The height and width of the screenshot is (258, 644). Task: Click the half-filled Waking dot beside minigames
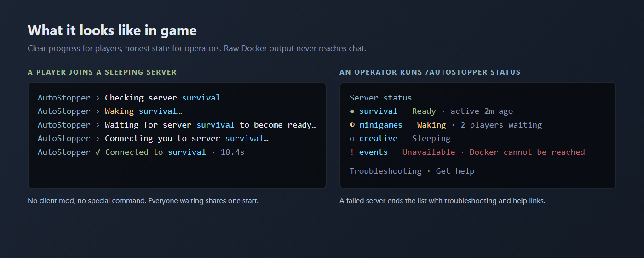tap(352, 125)
